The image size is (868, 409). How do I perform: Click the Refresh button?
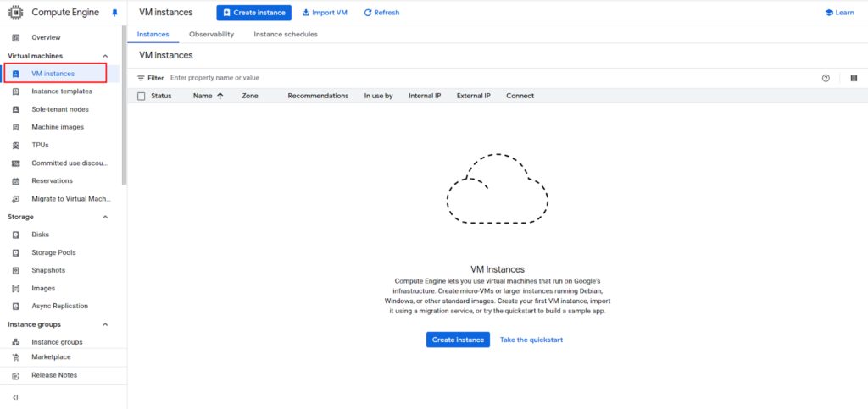pos(381,13)
